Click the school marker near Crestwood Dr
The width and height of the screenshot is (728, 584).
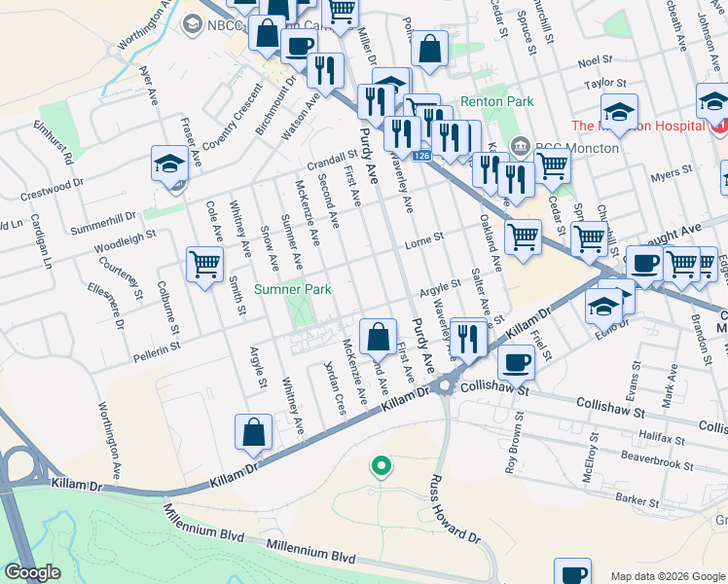click(170, 166)
